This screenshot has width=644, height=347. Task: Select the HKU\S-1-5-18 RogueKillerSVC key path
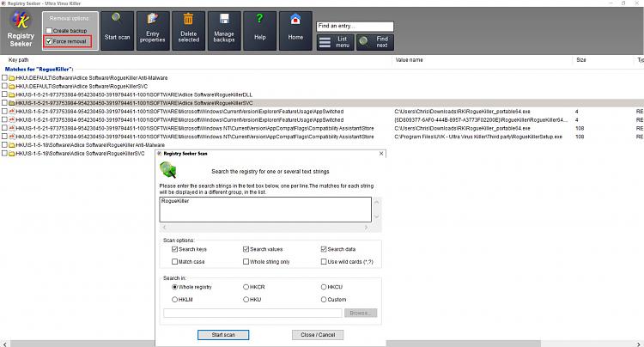pyautogui.click(x=80, y=154)
